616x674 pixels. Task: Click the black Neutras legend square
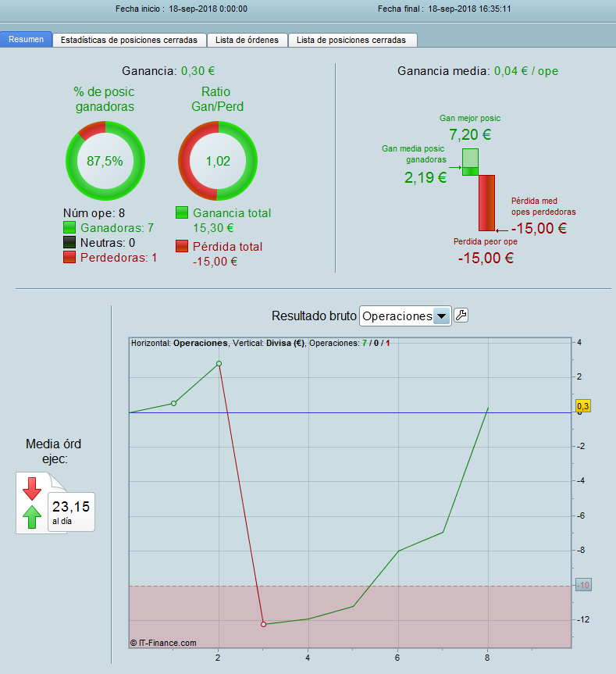point(69,242)
